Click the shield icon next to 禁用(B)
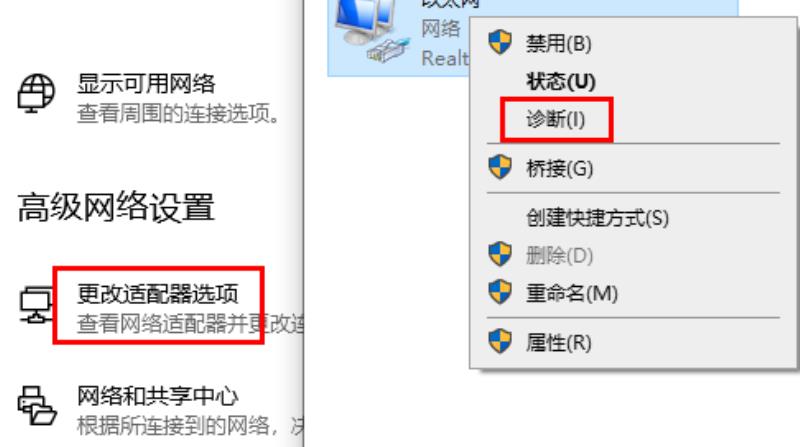 tap(499, 42)
